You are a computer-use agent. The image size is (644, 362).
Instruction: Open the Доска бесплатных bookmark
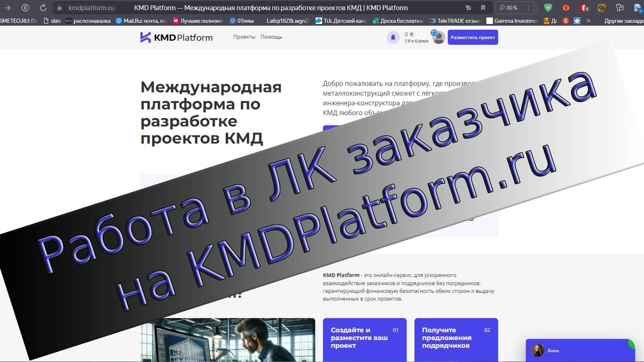(x=398, y=21)
